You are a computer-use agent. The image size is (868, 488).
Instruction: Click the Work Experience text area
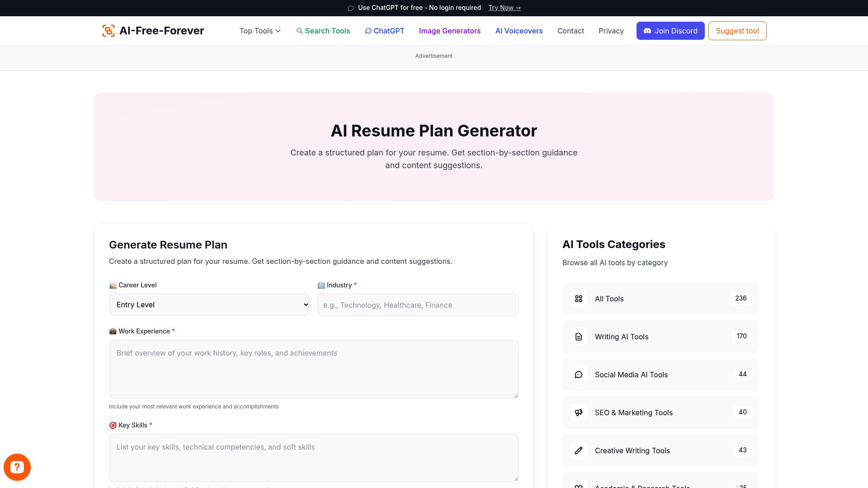[x=314, y=369]
